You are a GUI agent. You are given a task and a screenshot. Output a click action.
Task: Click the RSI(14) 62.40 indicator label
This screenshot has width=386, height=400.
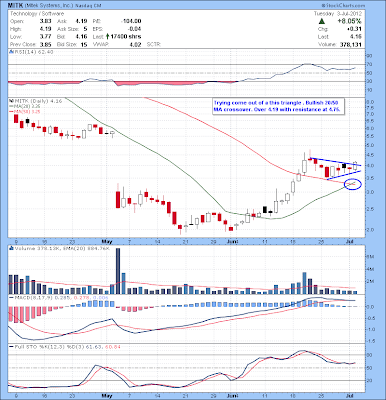click(33, 52)
